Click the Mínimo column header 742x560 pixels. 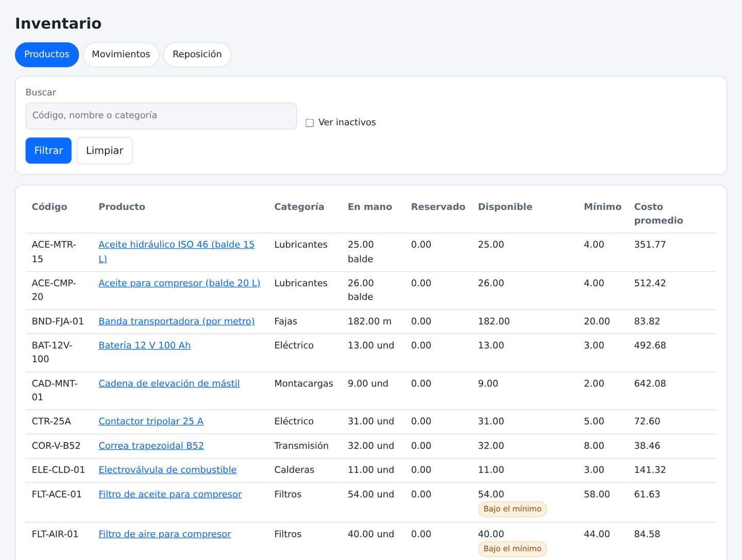[602, 207]
